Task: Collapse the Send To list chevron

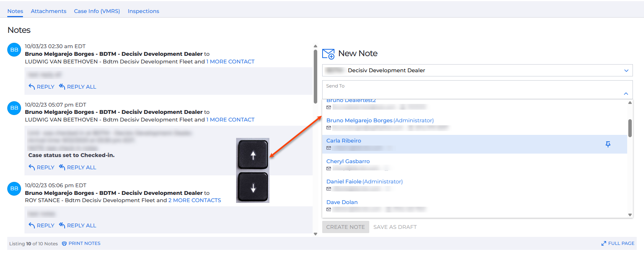Action: 626,94
